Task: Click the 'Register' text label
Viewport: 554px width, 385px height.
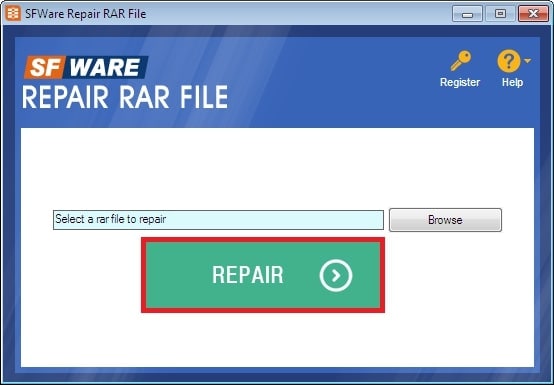Action: (460, 82)
